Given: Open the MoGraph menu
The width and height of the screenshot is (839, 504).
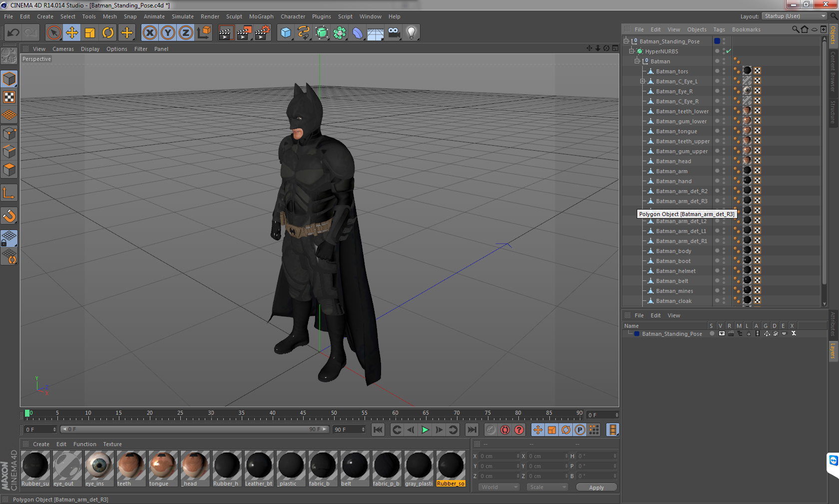Looking at the screenshot, I should (x=261, y=16).
